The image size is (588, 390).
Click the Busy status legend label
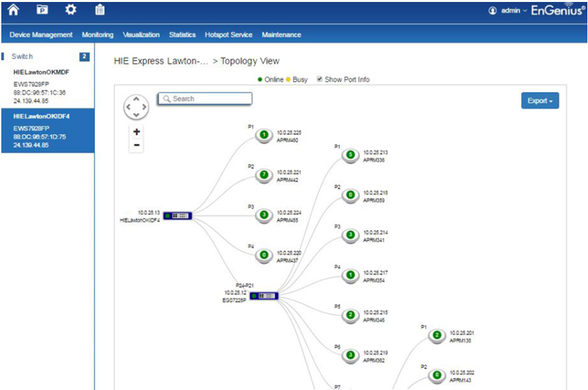pyautogui.click(x=300, y=79)
